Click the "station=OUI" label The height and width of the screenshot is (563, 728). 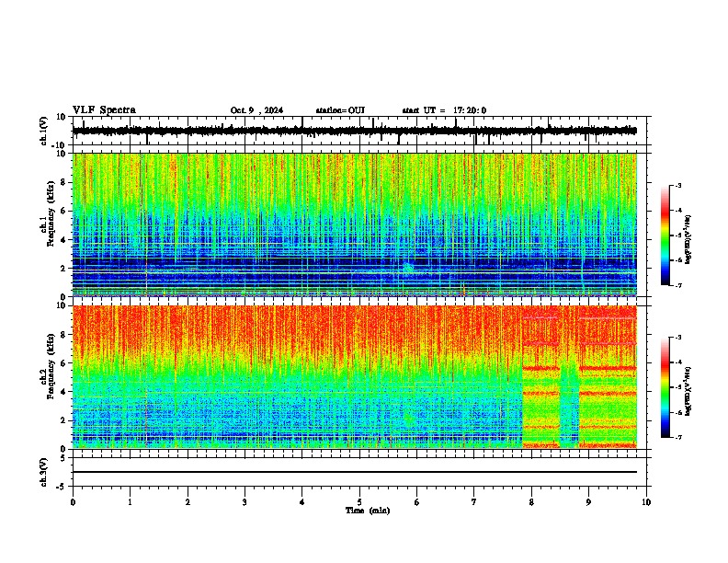click(340, 110)
